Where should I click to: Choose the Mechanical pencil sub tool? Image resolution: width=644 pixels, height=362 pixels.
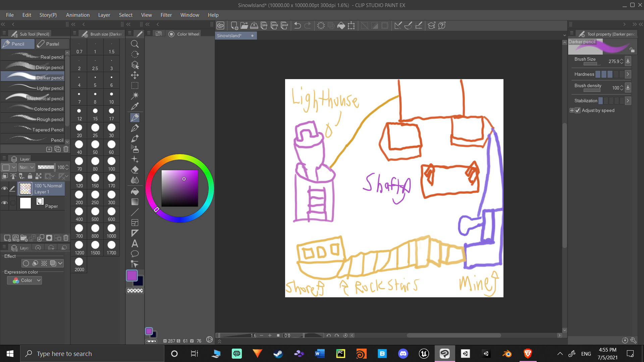(33, 98)
